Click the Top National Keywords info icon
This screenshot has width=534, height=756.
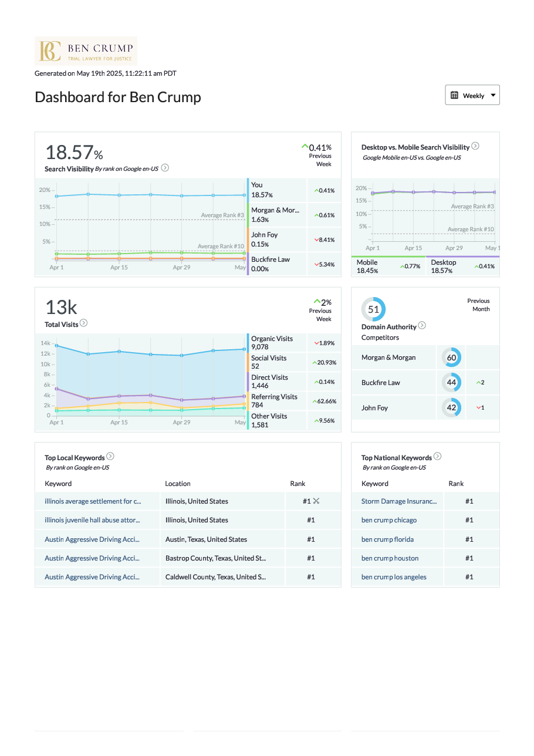(437, 457)
